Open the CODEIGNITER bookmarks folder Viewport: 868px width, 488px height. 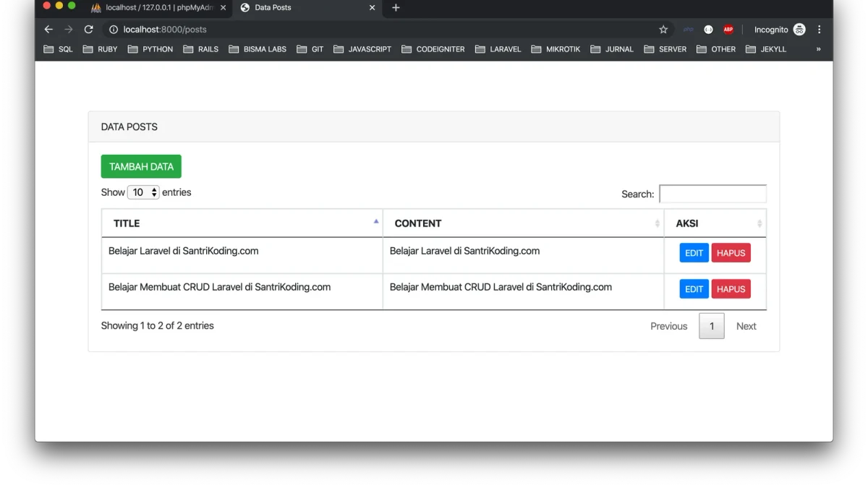[x=433, y=49]
